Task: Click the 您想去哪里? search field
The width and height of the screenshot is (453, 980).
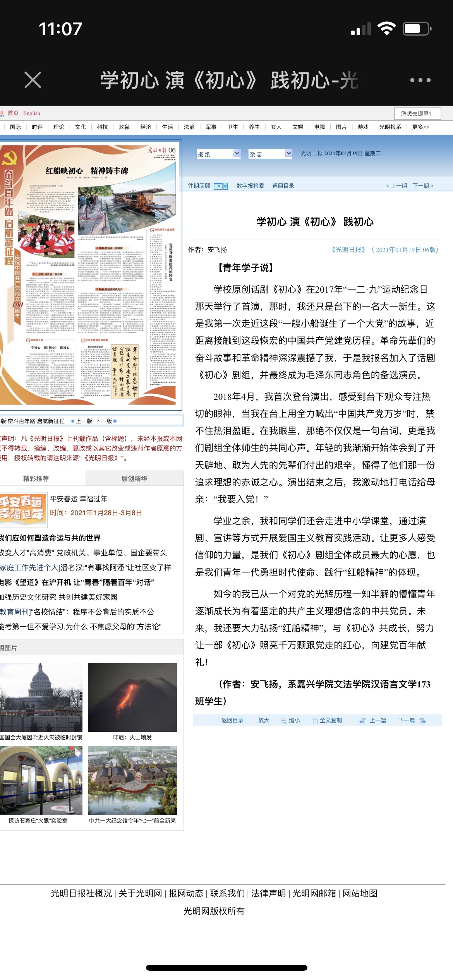Action: coord(417,113)
